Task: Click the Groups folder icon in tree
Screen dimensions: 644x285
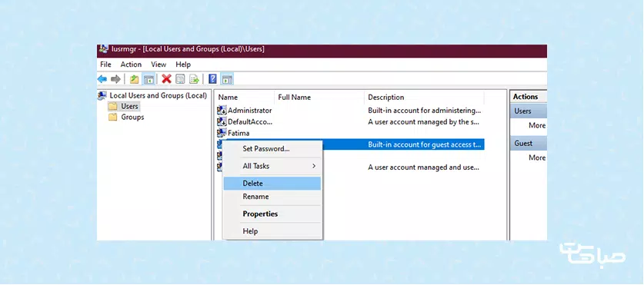Action: click(112, 118)
